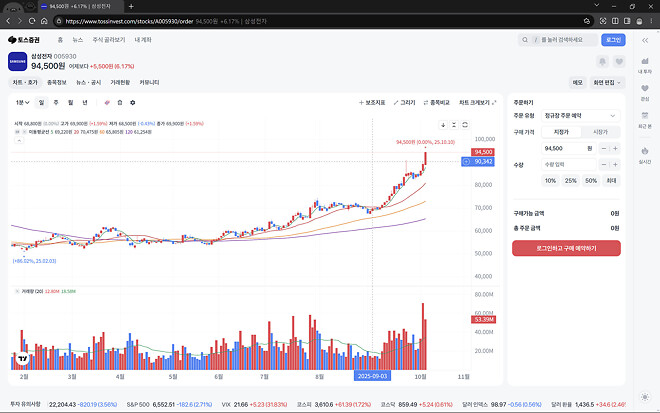
Task: Switch price type to 시장가
Action: 600,131
